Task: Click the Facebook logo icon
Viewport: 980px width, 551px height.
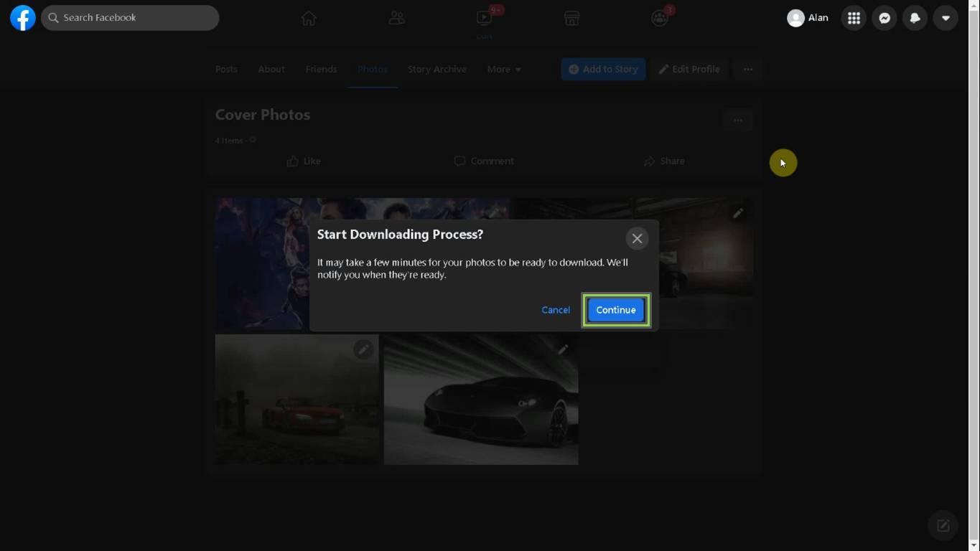Action: [23, 18]
